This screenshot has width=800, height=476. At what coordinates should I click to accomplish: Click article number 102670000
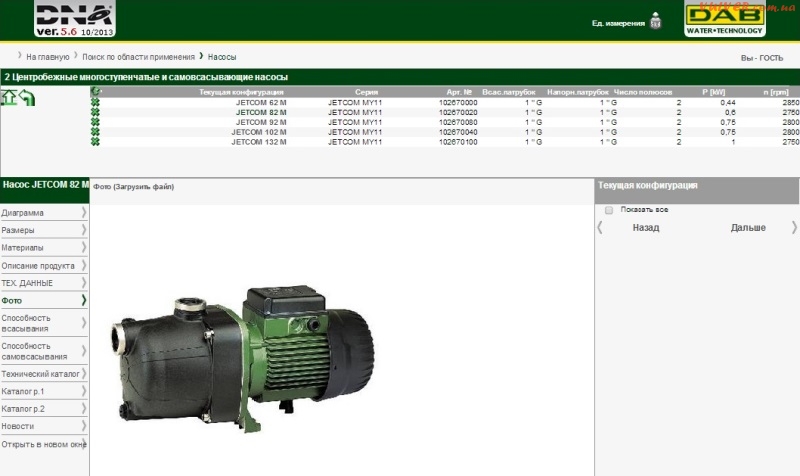(x=458, y=103)
